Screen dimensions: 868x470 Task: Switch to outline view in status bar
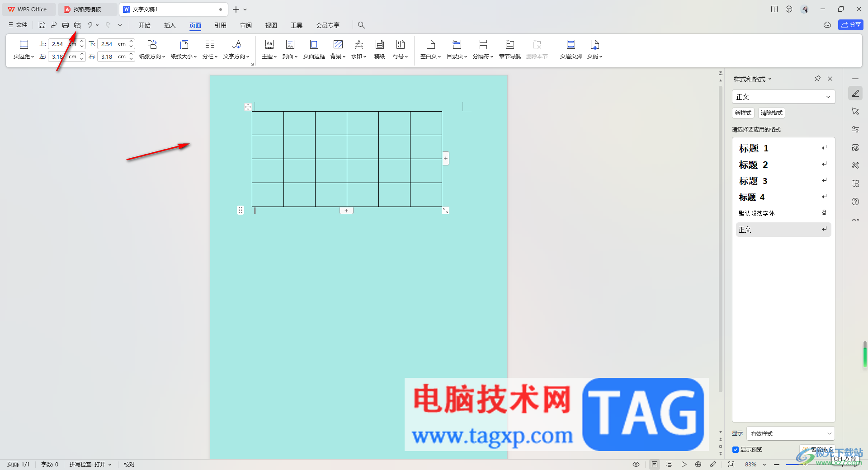click(x=669, y=464)
